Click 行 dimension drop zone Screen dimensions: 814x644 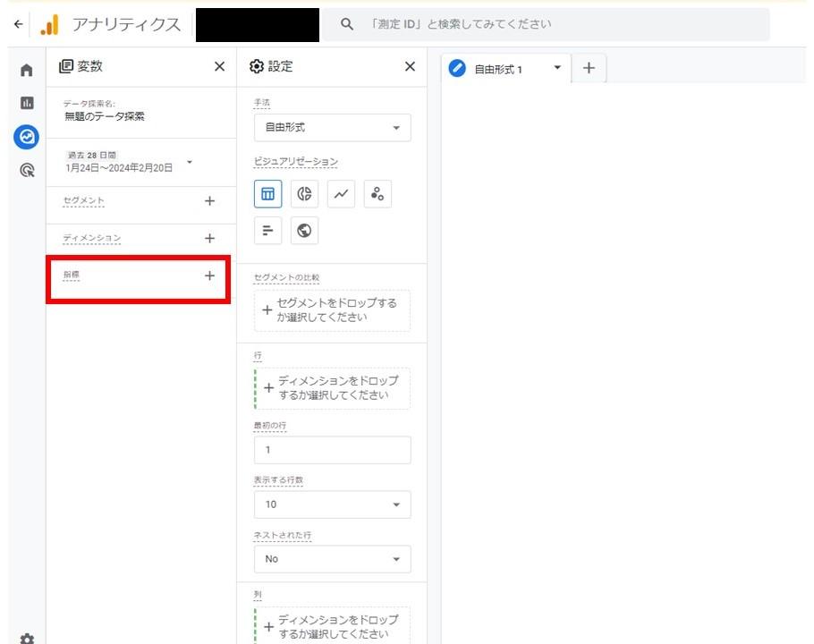[x=332, y=388]
